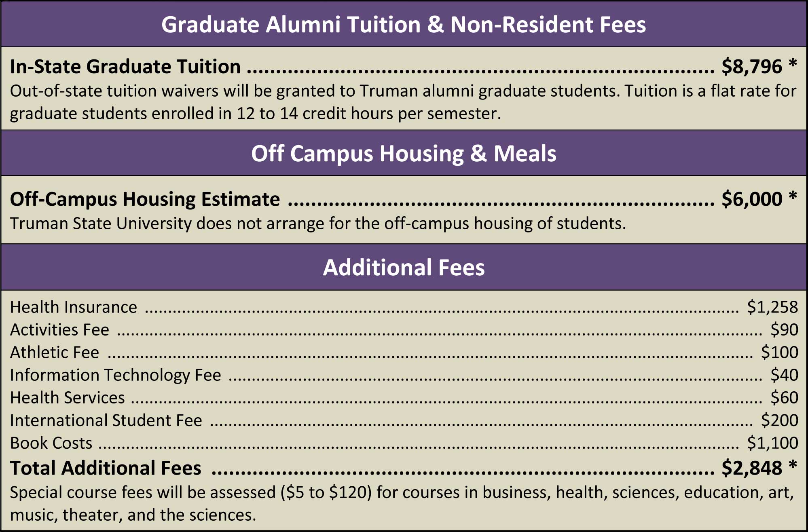Click the $8,796 tuition amount

[x=752, y=66]
